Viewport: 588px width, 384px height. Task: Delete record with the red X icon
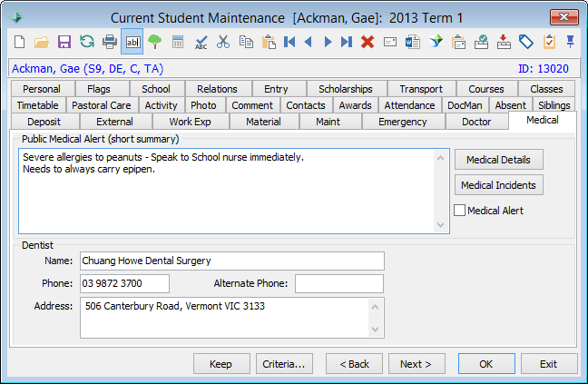(367, 42)
